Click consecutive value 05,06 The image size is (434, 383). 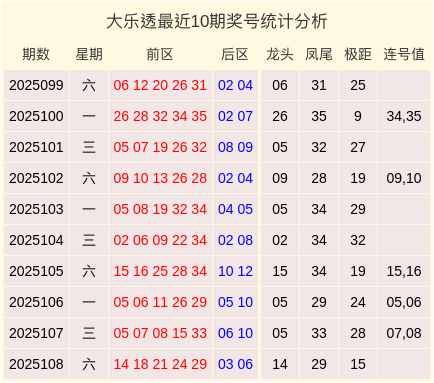click(404, 302)
